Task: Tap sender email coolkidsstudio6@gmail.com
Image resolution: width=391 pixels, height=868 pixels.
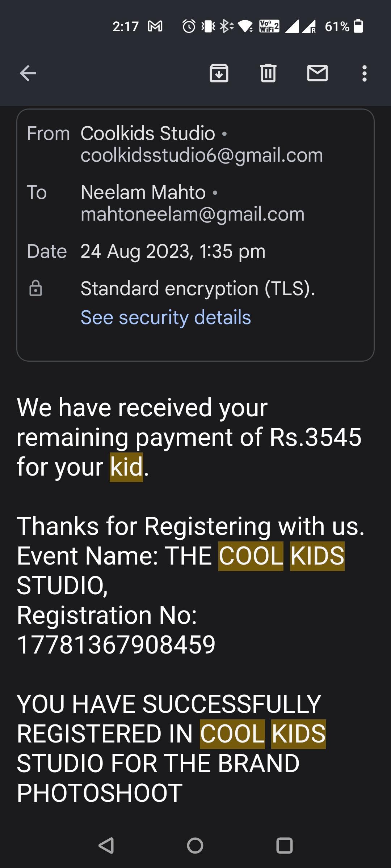Action: pyautogui.click(x=202, y=155)
